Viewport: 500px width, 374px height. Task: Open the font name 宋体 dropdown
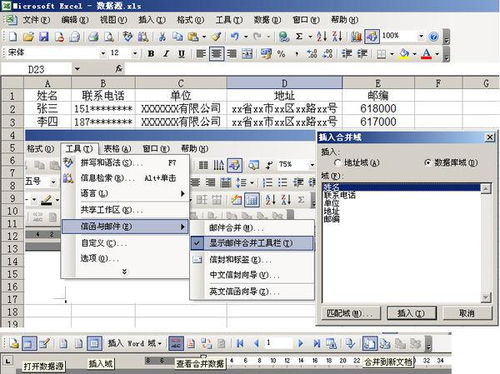(x=103, y=53)
